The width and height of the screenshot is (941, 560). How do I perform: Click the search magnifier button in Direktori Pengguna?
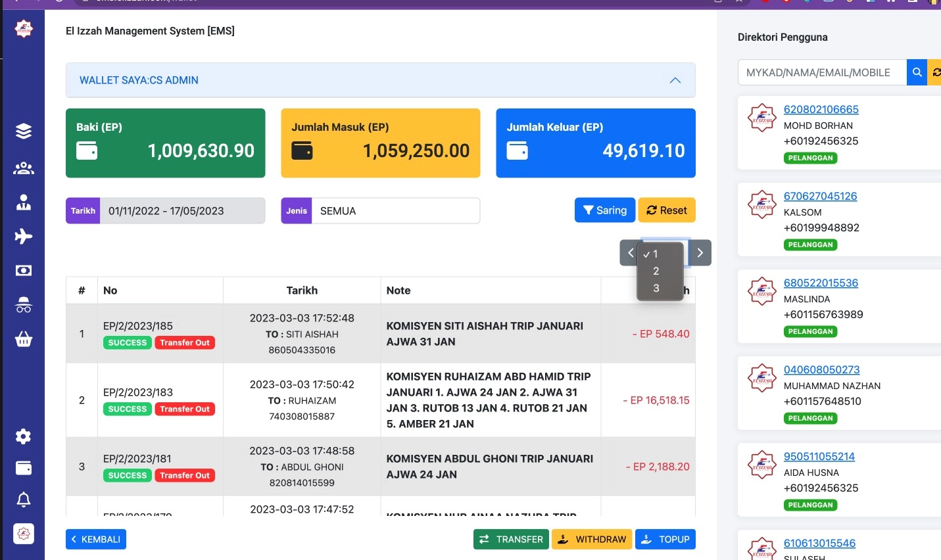pos(917,72)
